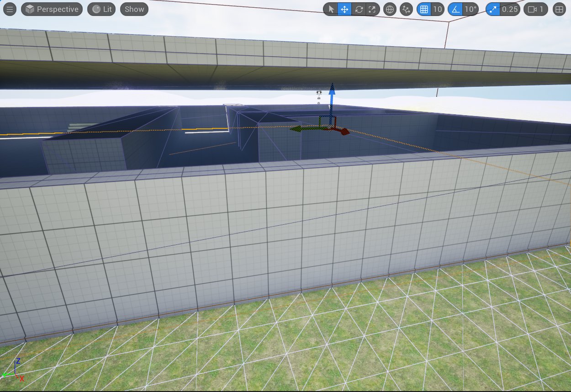Viewport: 571px width, 392px height.
Task: Toggle world/local coordinate system globe
Action: (x=390, y=9)
